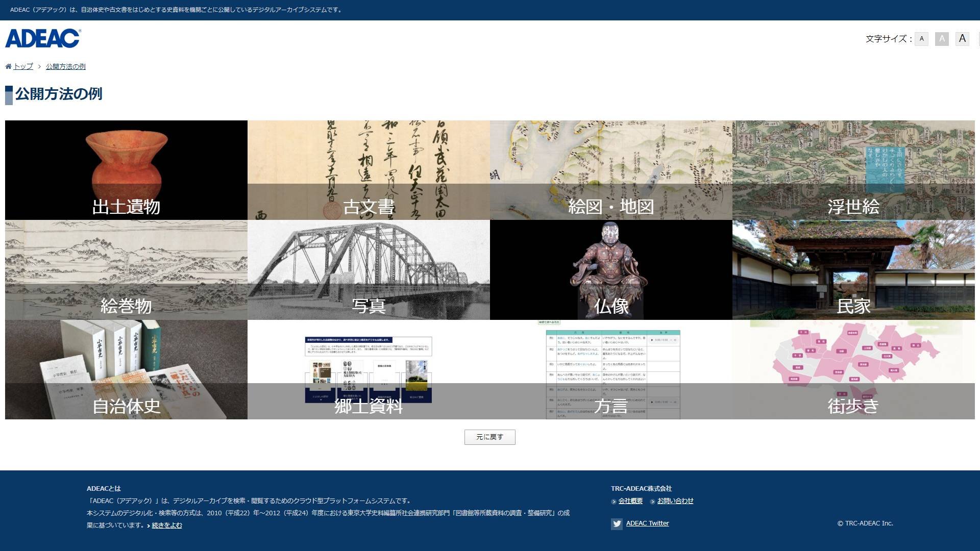Click the 元に戻す button
This screenshot has height=551, width=980.
click(489, 437)
